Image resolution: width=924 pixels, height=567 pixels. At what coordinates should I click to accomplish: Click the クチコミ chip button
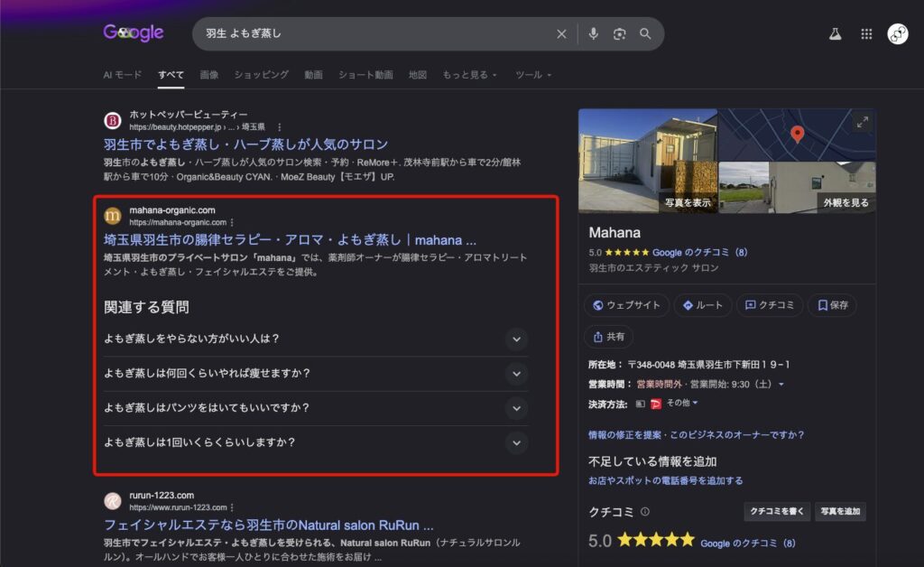pos(769,305)
